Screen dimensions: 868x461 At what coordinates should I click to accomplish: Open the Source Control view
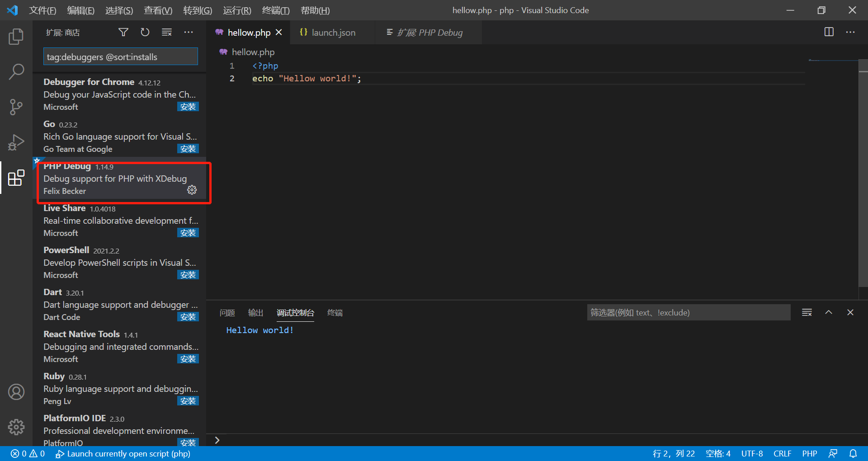16,107
